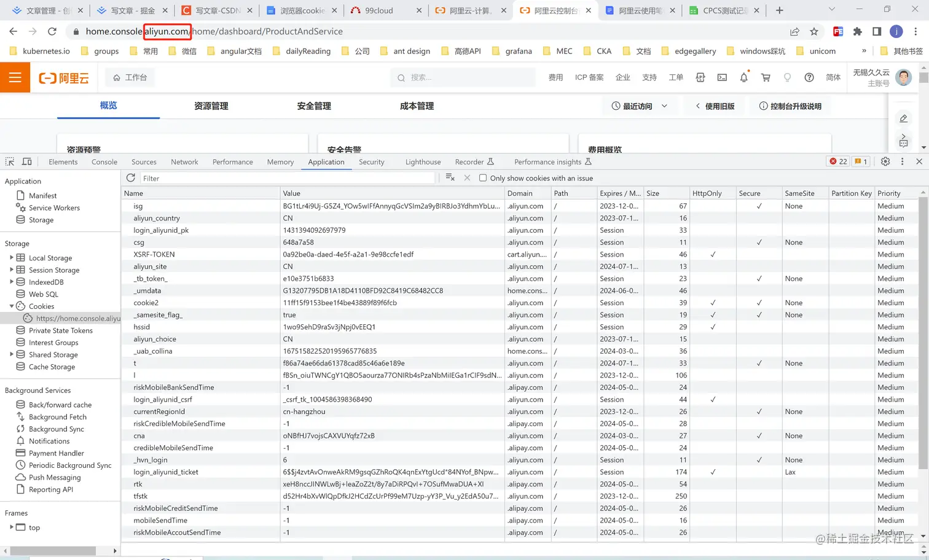Show the 22 errors badge
This screenshot has width=929, height=560.
coord(839,161)
